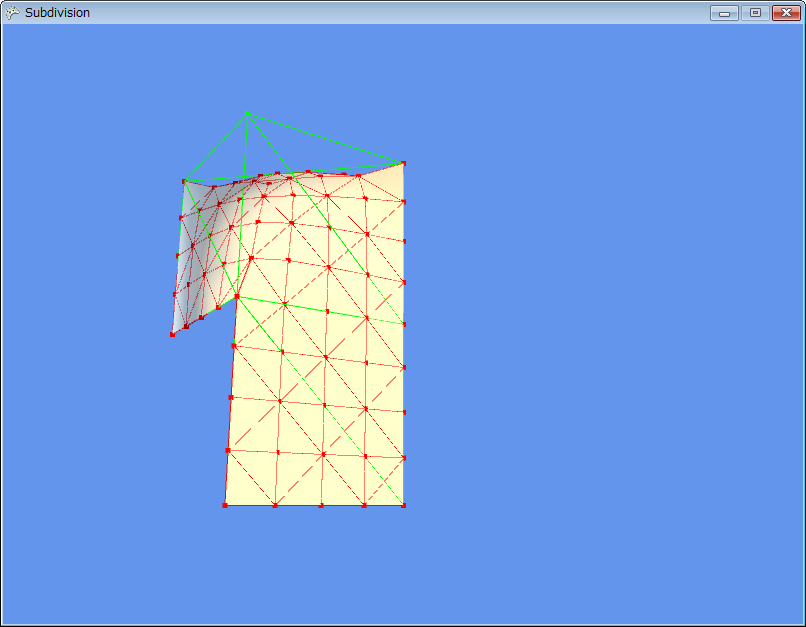The image size is (806, 627).
Task: Click the Subdivision window app icon
Action: 12,13
